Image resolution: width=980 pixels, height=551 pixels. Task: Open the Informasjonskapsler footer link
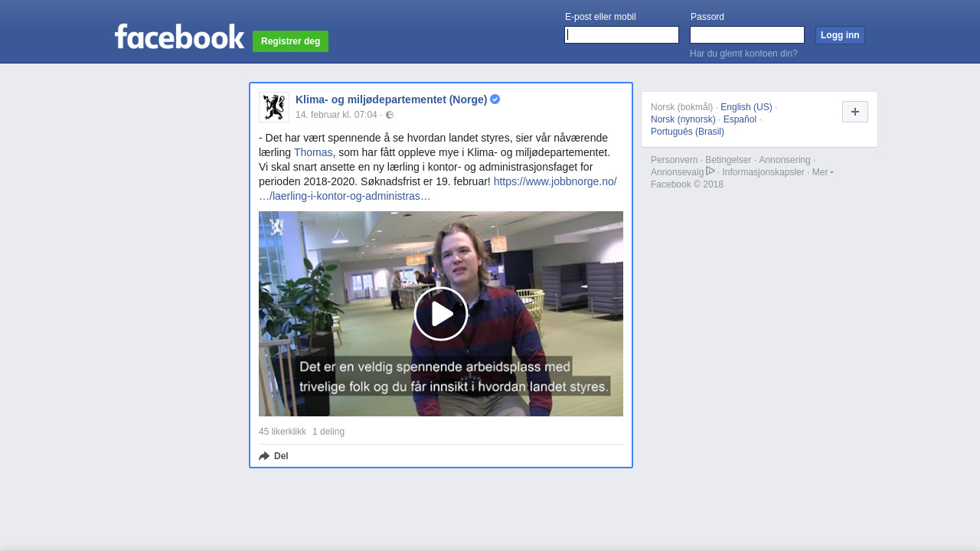763,172
